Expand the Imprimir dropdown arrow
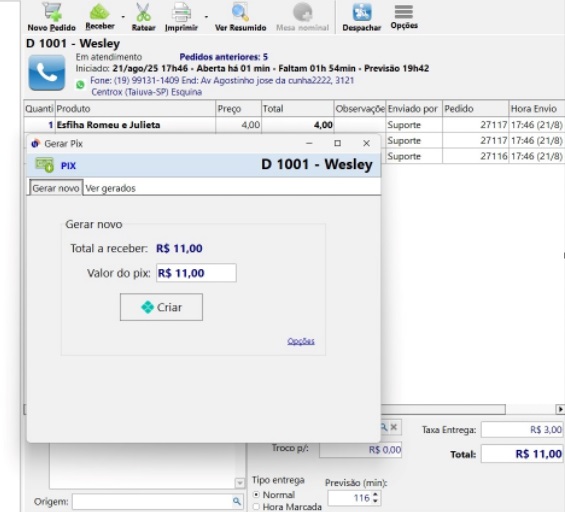 pyautogui.click(x=206, y=17)
